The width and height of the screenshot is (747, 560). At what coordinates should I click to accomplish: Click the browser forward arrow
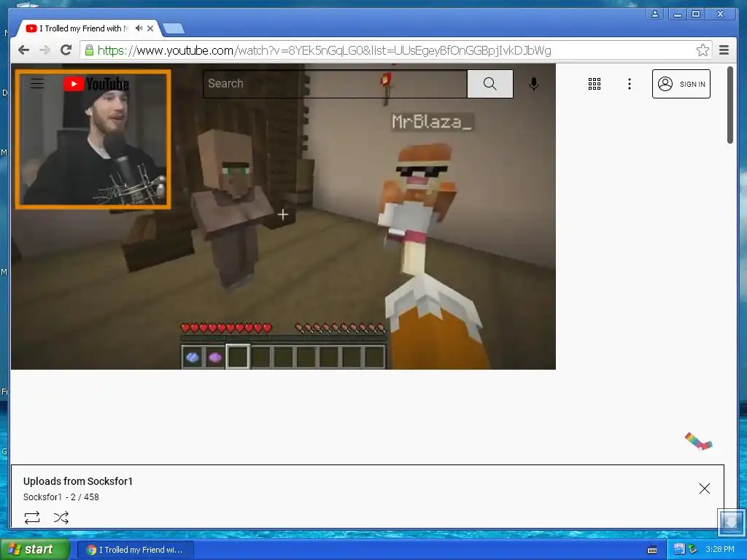click(x=44, y=50)
